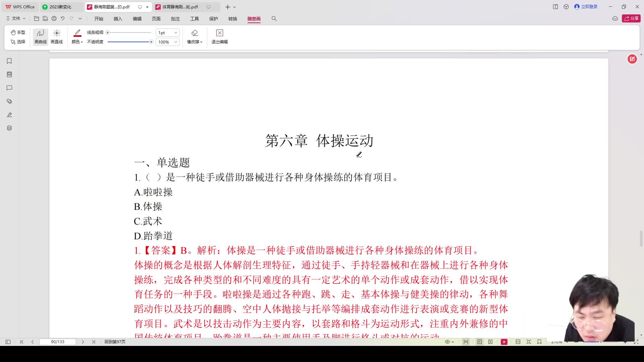Viewport: 644px width, 362px height.
Task: Click the 退出编辑 exit editing button
Action: 219,37
